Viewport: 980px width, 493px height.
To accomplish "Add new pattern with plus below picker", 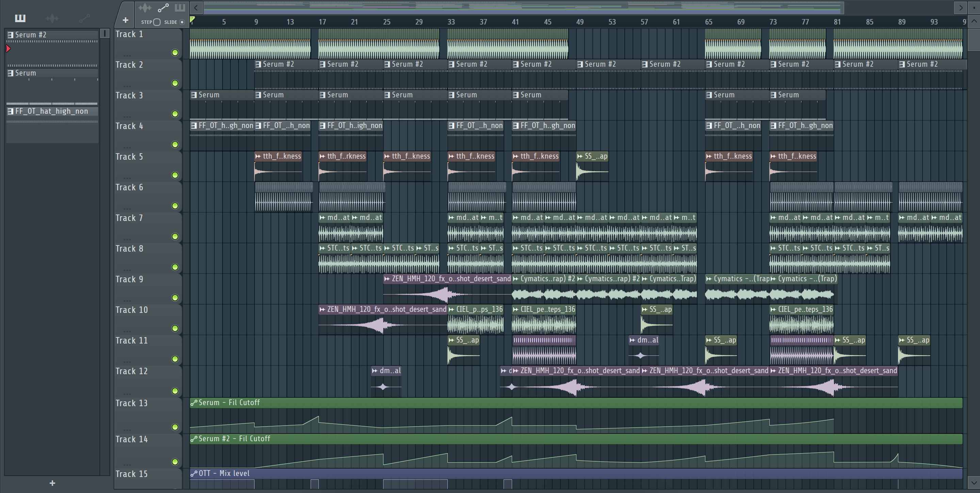I will 52,483.
